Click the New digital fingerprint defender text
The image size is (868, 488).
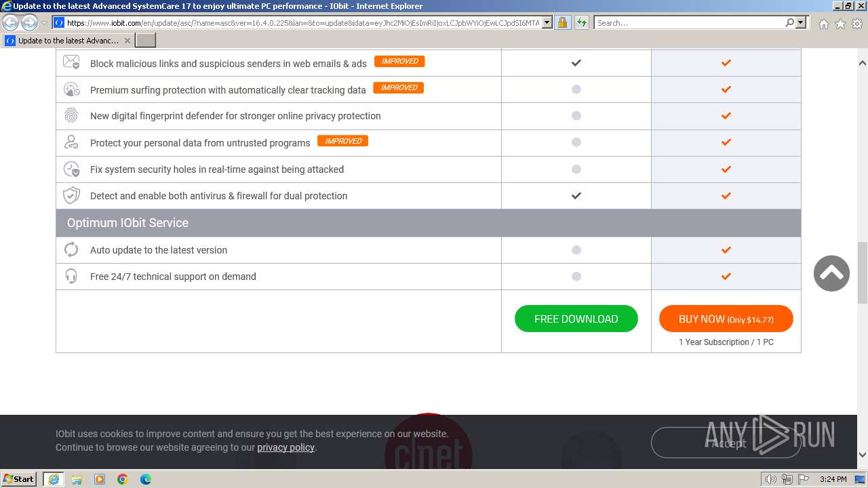[235, 116]
